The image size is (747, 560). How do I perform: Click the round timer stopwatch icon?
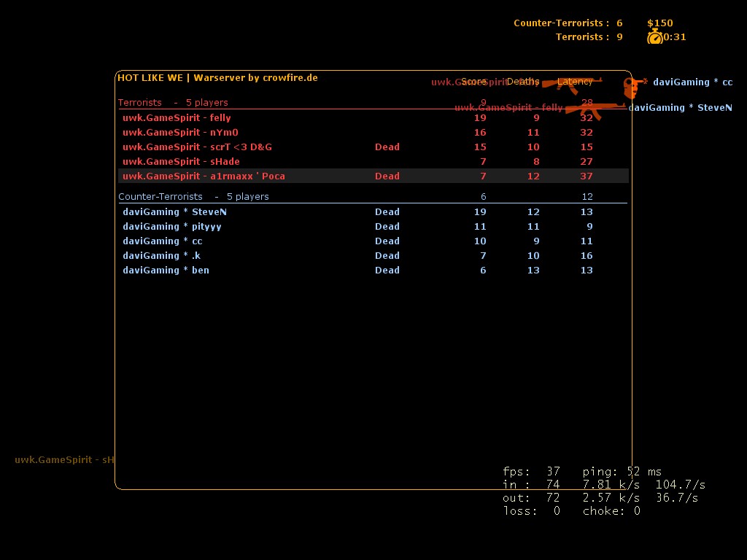pos(654,36)
